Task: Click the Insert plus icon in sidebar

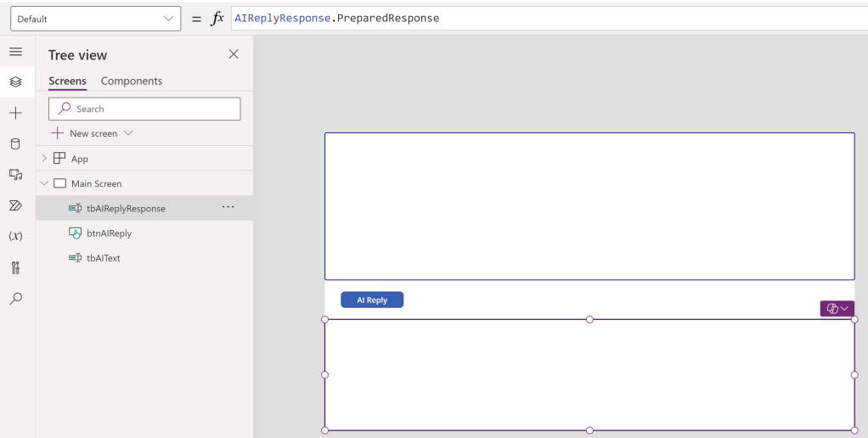Action: [x=15, y=113]
